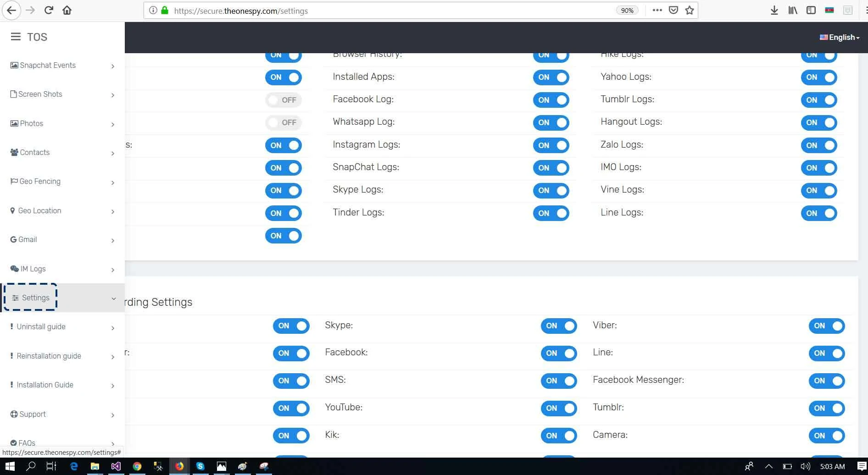Click the Save to Pocket icon

673,10
